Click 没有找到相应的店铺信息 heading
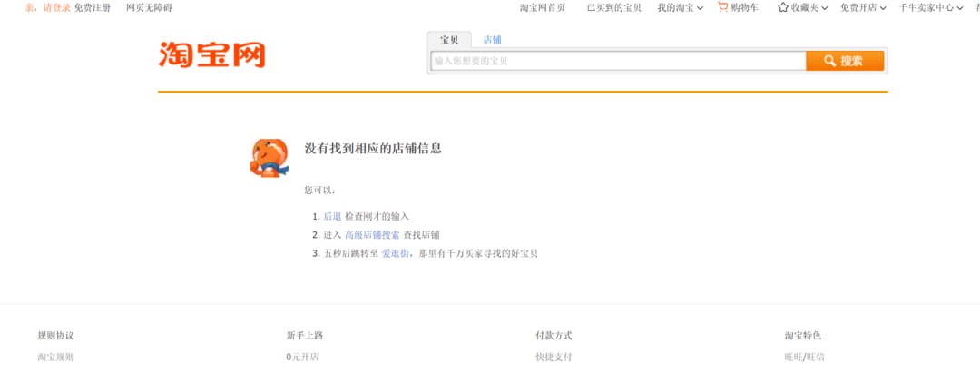This screenshot has height=373, width=980. pos(373,149)
